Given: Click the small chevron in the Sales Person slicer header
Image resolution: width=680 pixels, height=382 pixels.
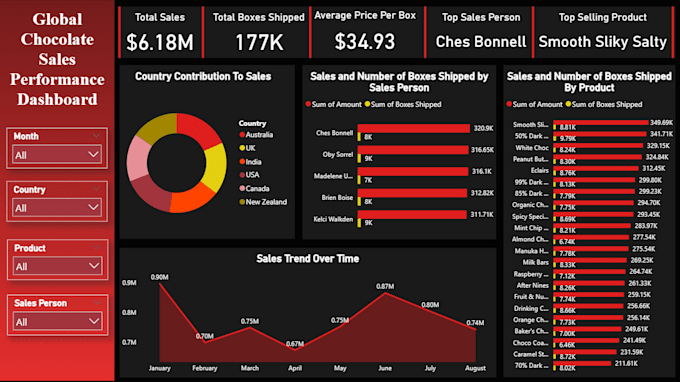Looking at the screenshot, I should tap(97, 302).
